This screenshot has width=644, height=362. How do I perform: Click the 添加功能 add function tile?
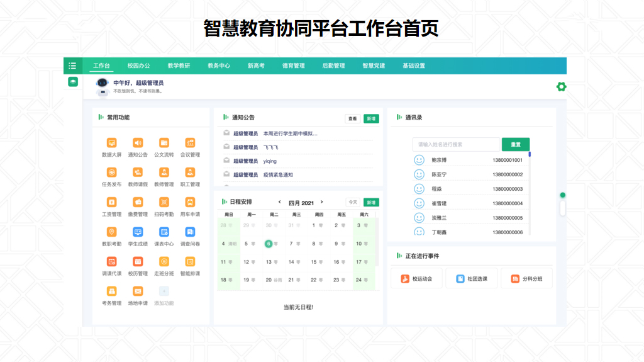tap(164, 291)
